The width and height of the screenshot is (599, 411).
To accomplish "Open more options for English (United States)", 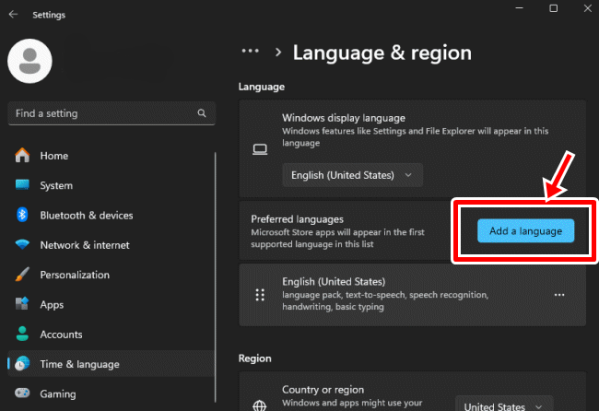I will (x=559, y=294).
